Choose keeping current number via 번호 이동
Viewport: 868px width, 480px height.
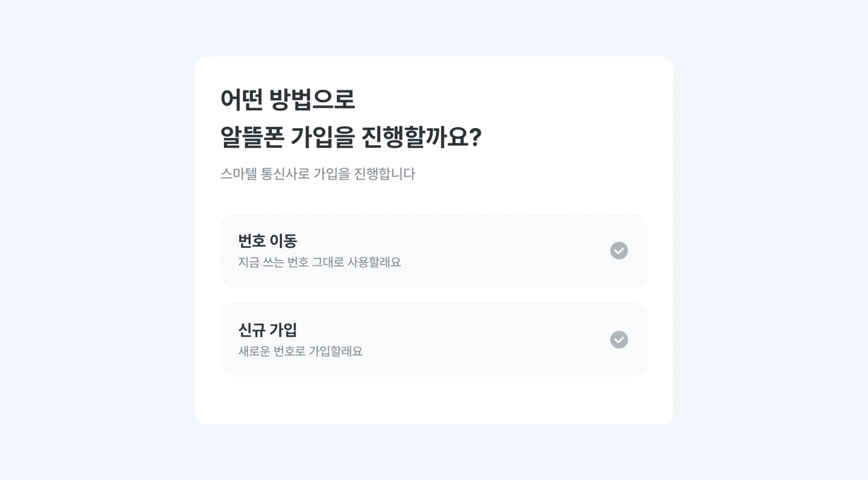(433, 250)
